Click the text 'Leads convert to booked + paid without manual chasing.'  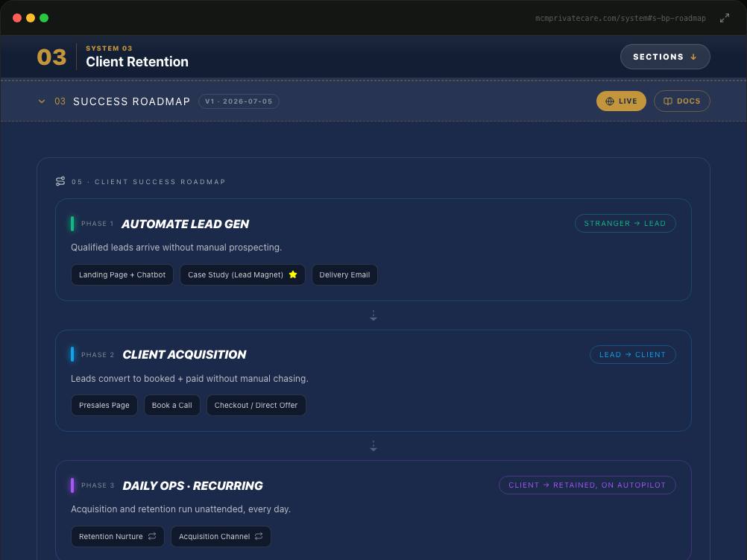pyautogui.click(x=189, y=378)
